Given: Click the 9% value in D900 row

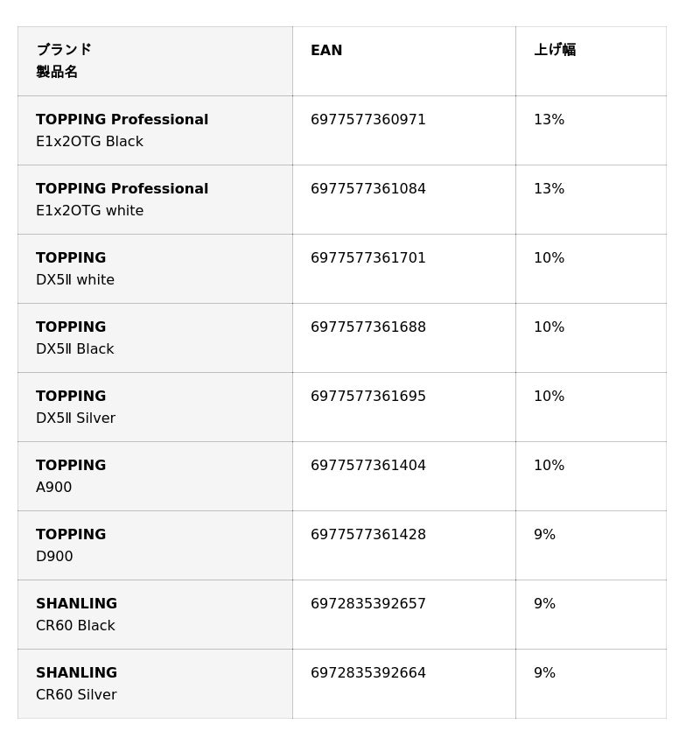Looking at the screenshot, I should (x=544, y=534).
